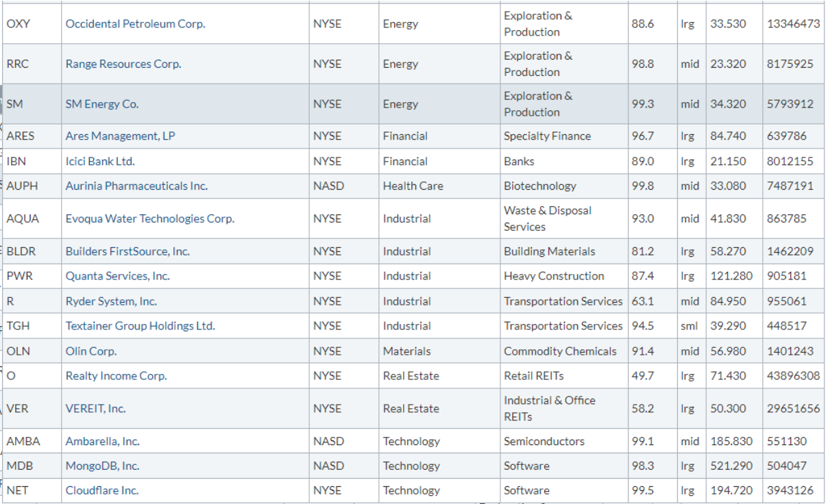The width and height of the screenshot is (828, 504).
Task: Click the Specialty Finance industry cell
Action: pyautogui.click(x=564, y=136)
